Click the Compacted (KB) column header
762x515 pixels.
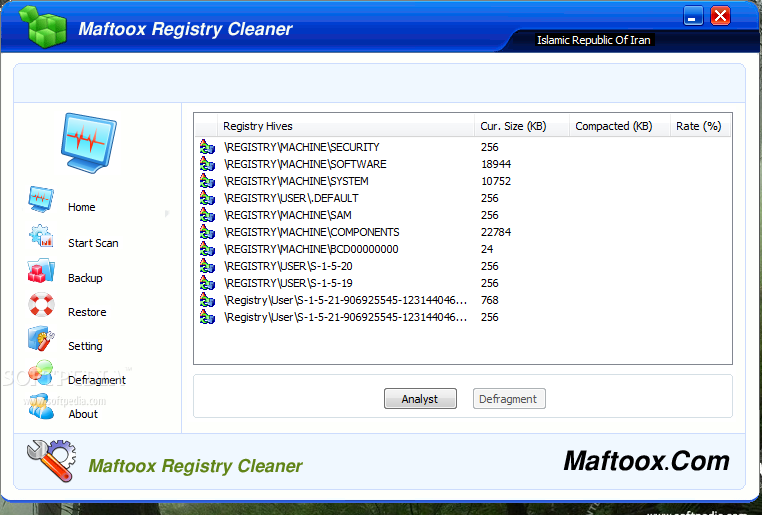coord(620,126)
